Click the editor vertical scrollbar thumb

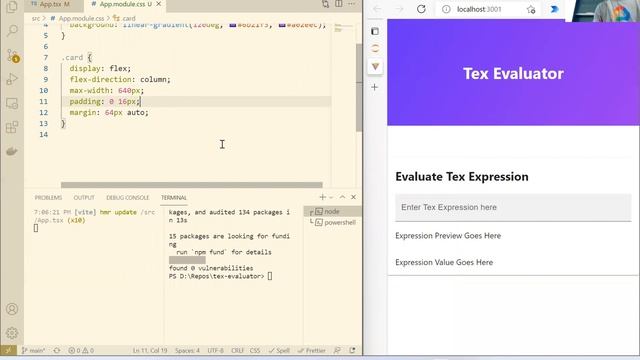(359, 88)
